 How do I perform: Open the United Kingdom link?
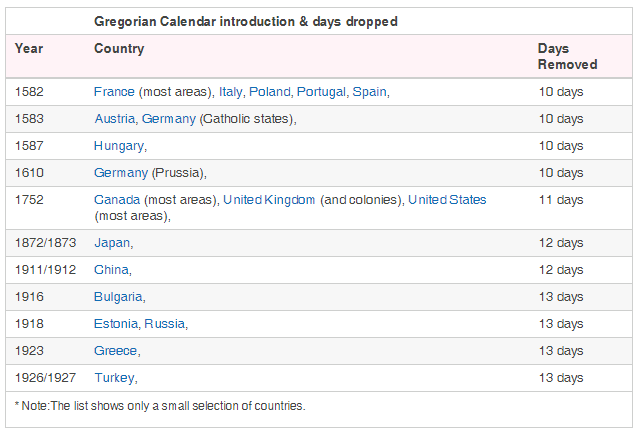tap(269, 200)
